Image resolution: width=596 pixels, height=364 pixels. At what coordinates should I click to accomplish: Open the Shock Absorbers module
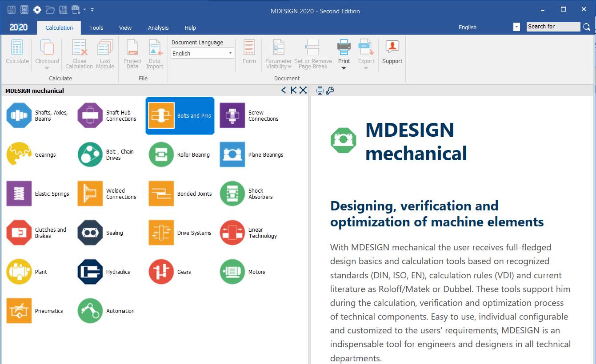click(247, 194)
